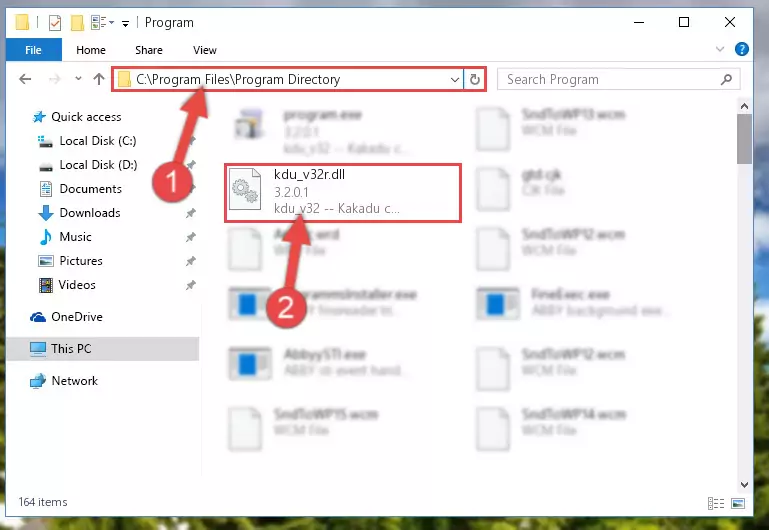This screenshot has height=530, width=769.
Task: Refresh the current folder
Action: (x=475, y=79)
